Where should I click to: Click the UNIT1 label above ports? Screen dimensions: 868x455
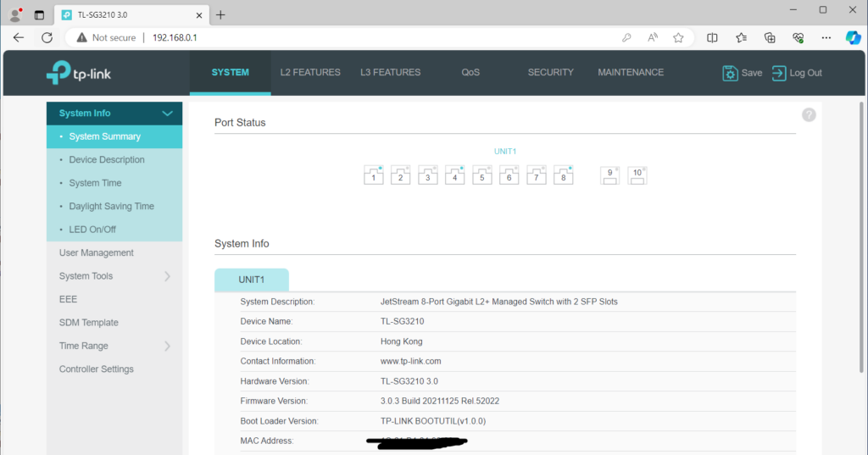505,151
